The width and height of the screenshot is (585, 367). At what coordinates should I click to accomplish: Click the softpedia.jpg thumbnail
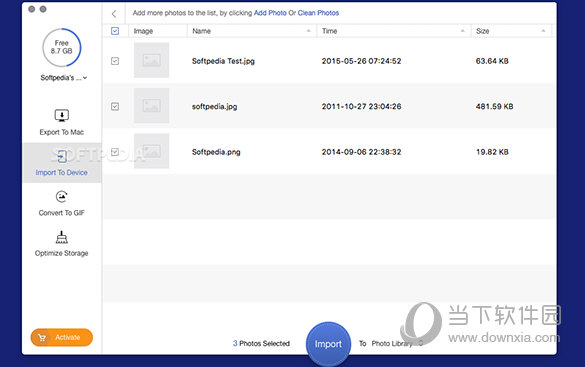151,106
